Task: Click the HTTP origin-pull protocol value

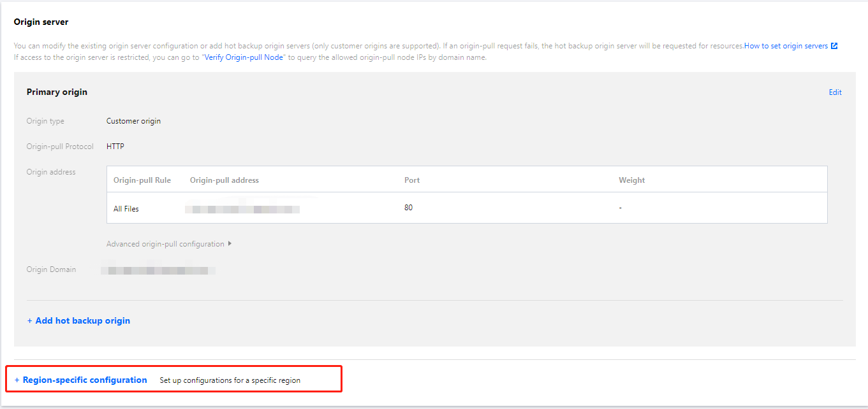Action: coord(115,147)
